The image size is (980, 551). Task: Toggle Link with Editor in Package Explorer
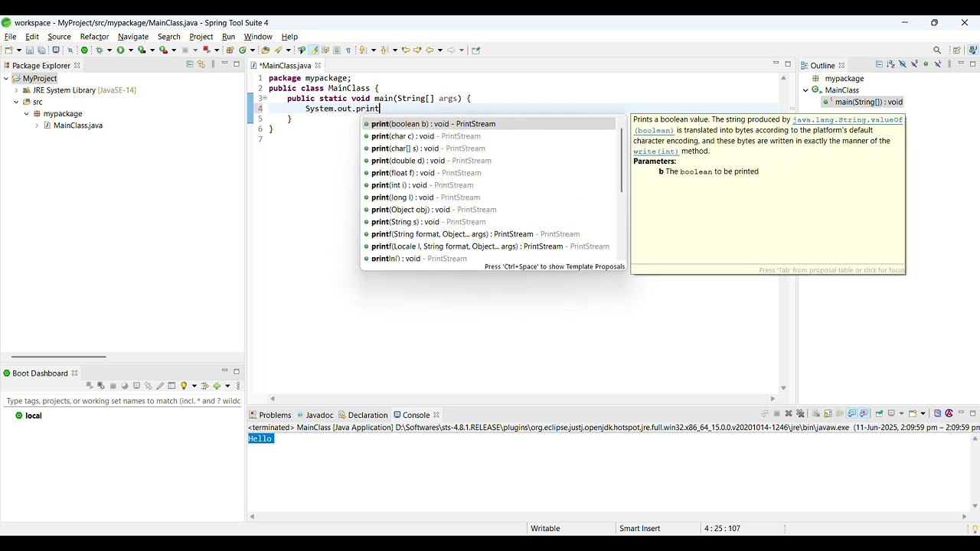tap(201, 65)
